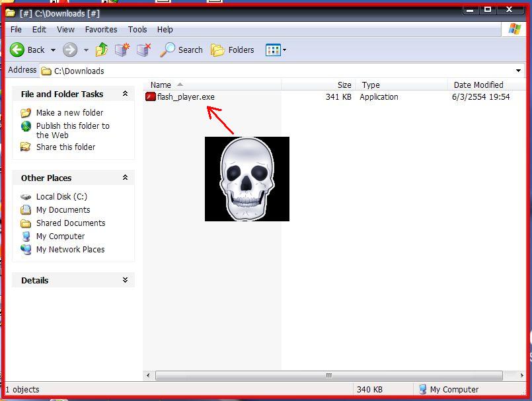532x401 pixels.
Task: Open My Computer link in Other Places
Action: 60,236
